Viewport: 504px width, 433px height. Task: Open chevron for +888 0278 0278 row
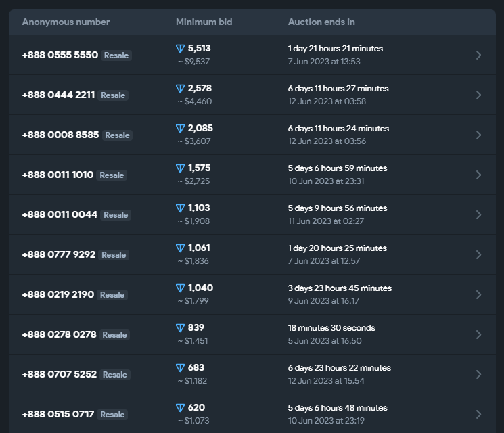click(x=478, y=334)
